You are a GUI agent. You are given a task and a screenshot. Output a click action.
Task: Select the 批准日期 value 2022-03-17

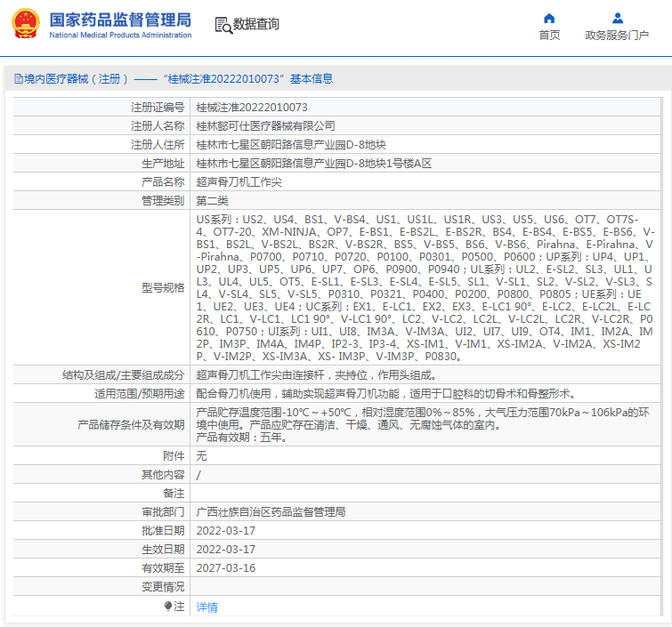[x=226, y=531]
